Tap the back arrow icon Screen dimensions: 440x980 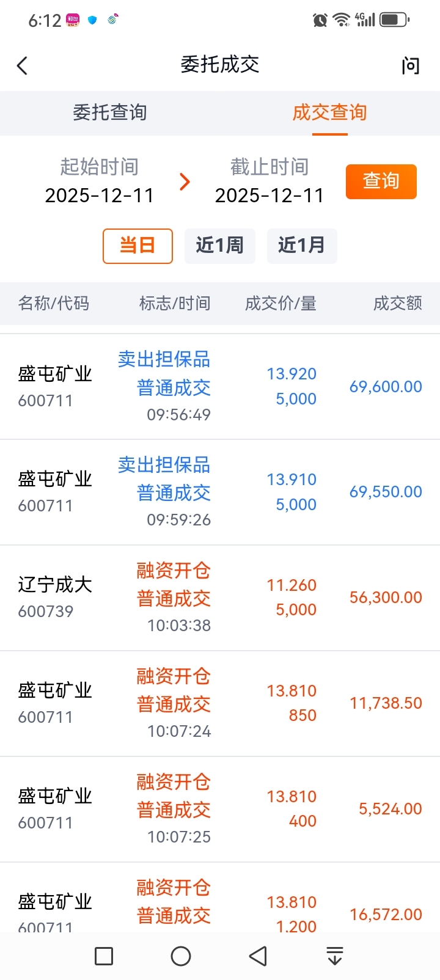(x=23, y=65)
